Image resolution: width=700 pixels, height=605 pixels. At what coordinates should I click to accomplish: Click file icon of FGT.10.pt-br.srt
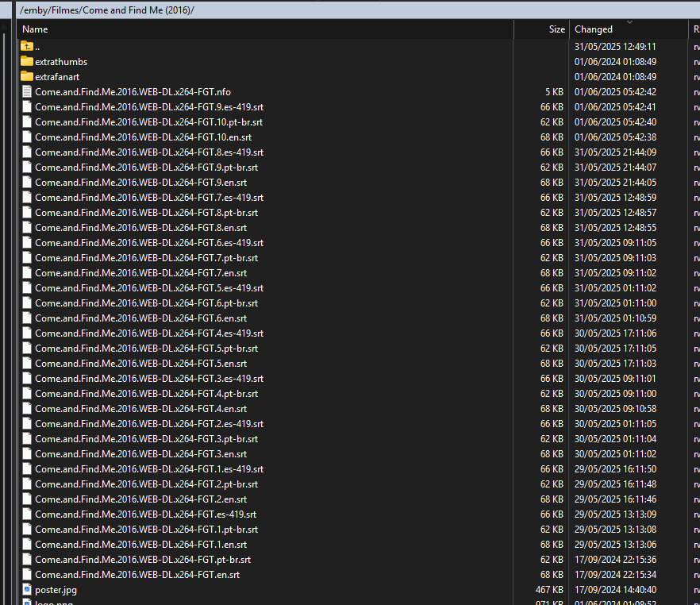(27, 122)
